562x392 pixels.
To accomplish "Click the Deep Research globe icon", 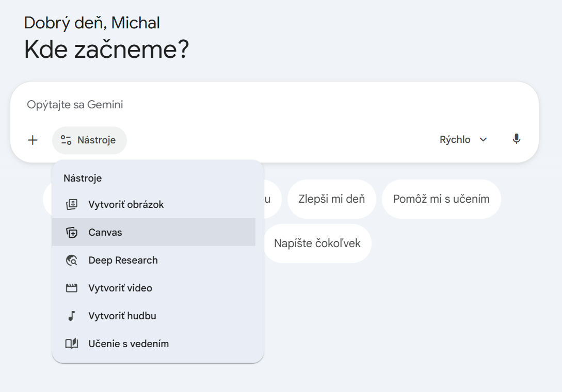I will pyautogui.click(x=72, y=260).
